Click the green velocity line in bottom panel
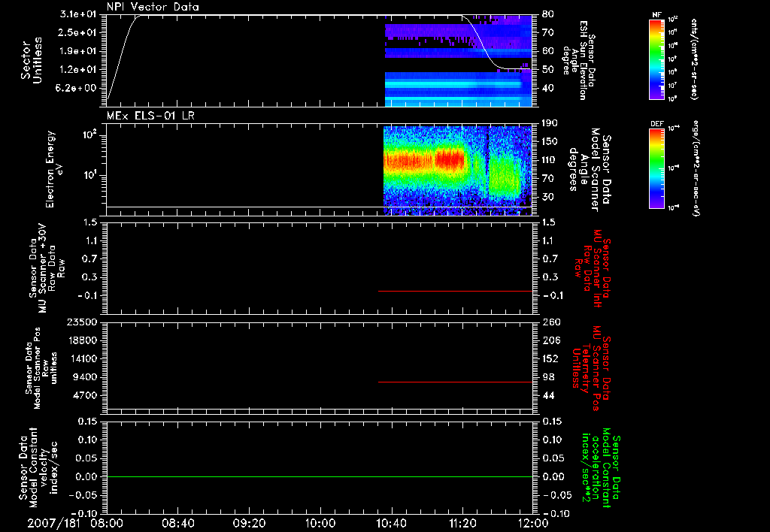The width and height of the screenshot is (770, 532). 319,476
